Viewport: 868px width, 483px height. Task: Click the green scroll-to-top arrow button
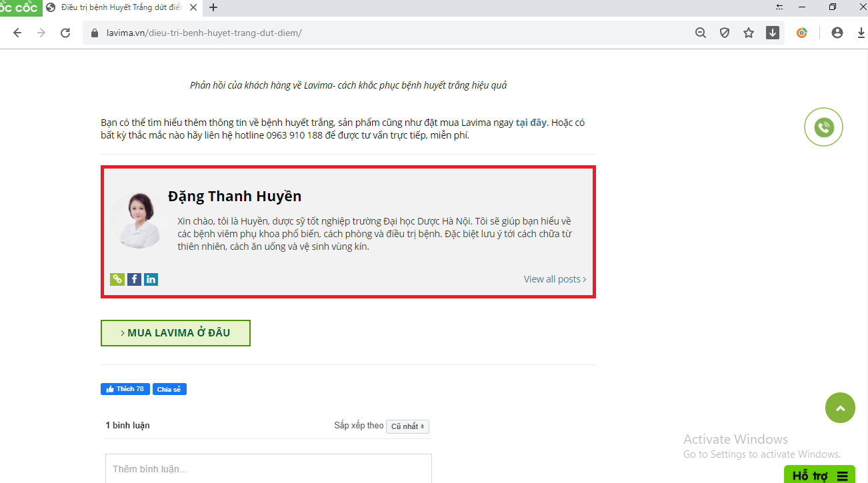(840, 408)
